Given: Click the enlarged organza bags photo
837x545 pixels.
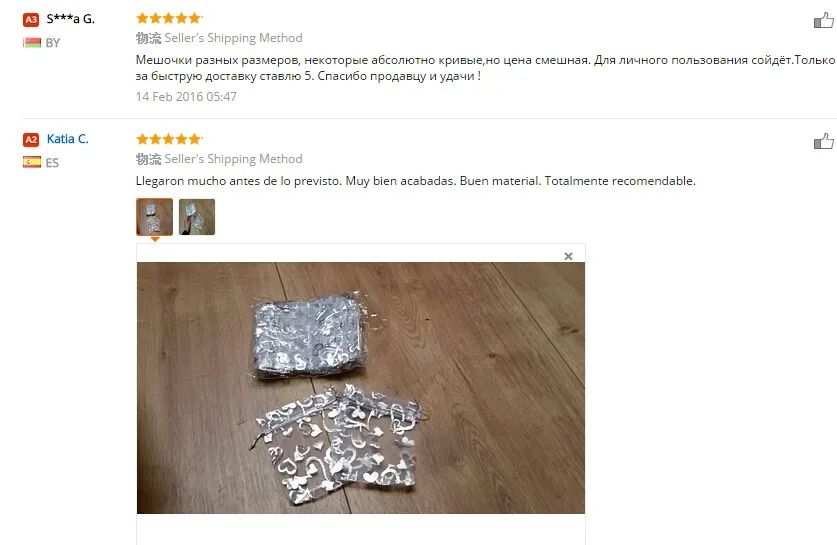Looking at the screenshot, I should pyautogui.click(x=361, y=388).
